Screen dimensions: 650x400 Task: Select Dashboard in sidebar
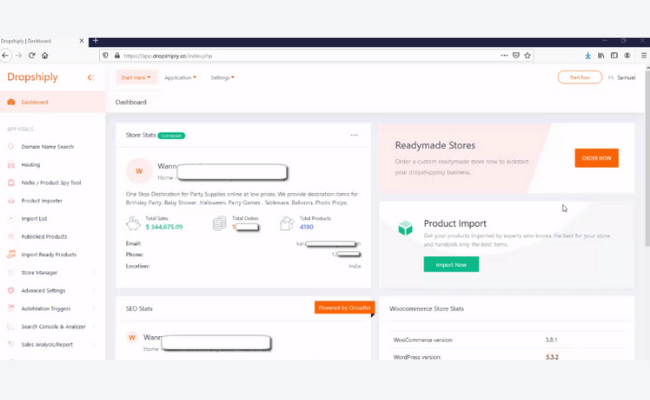53,102
